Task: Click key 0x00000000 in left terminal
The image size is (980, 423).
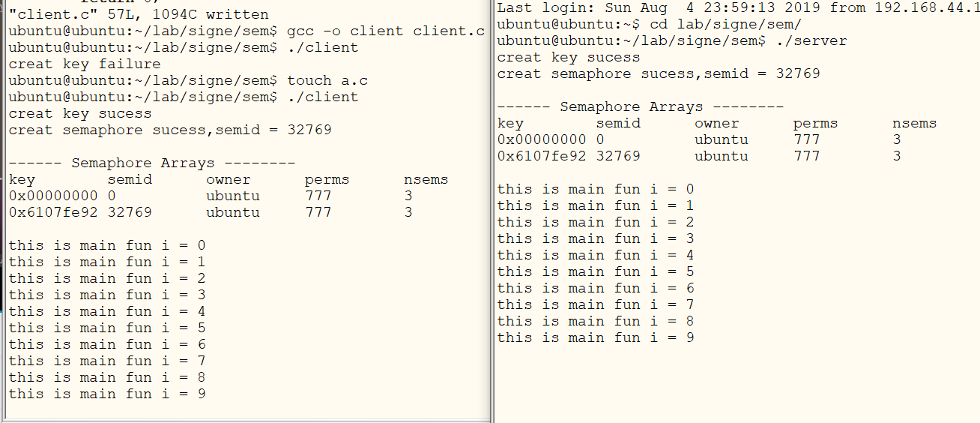Action: coord(53,196)
